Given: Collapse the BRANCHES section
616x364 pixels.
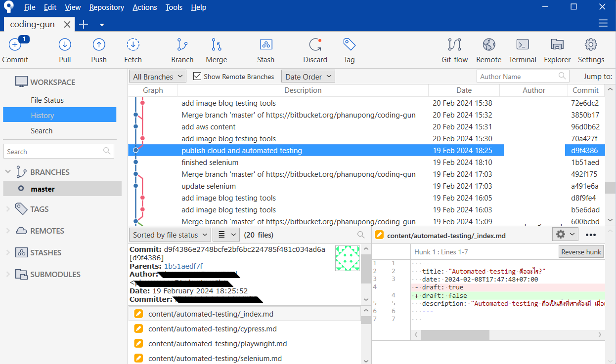Looking at the screenshot, I should coord(8,172).
